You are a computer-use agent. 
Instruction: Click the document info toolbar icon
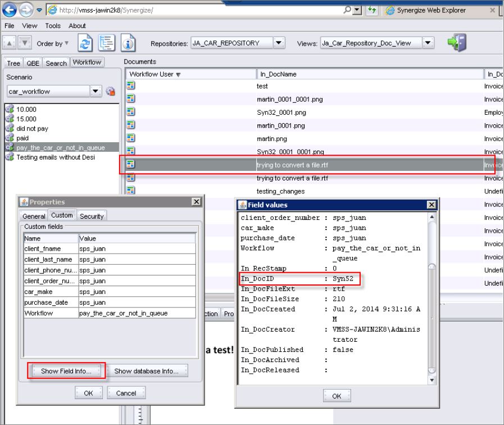tap(128, 43)
